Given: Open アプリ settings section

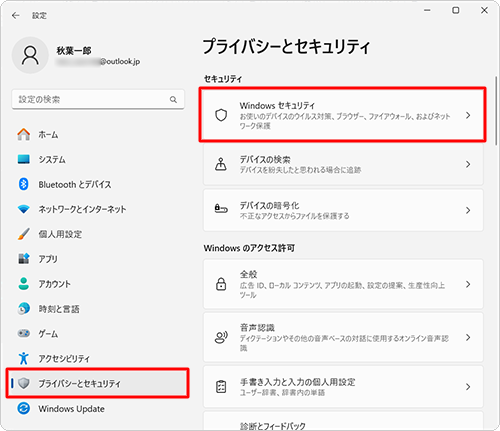Looking at the screenshot, I should click(98, 259).
